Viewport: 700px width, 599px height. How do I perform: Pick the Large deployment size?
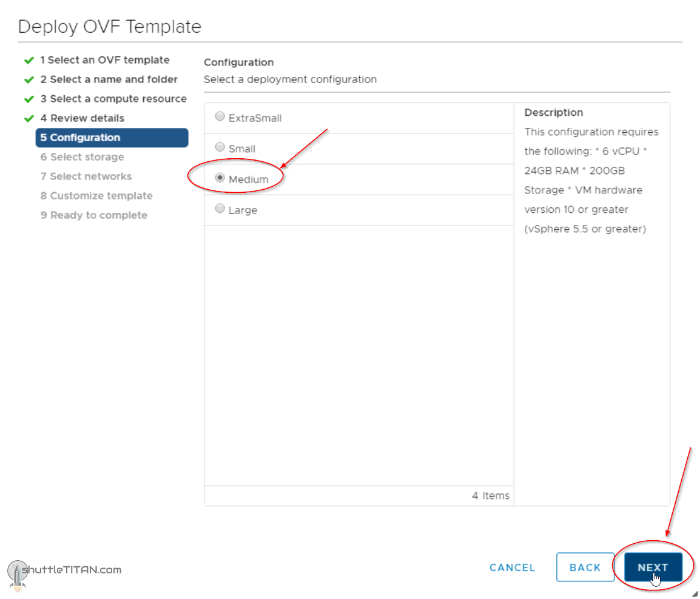click(220, 209)
